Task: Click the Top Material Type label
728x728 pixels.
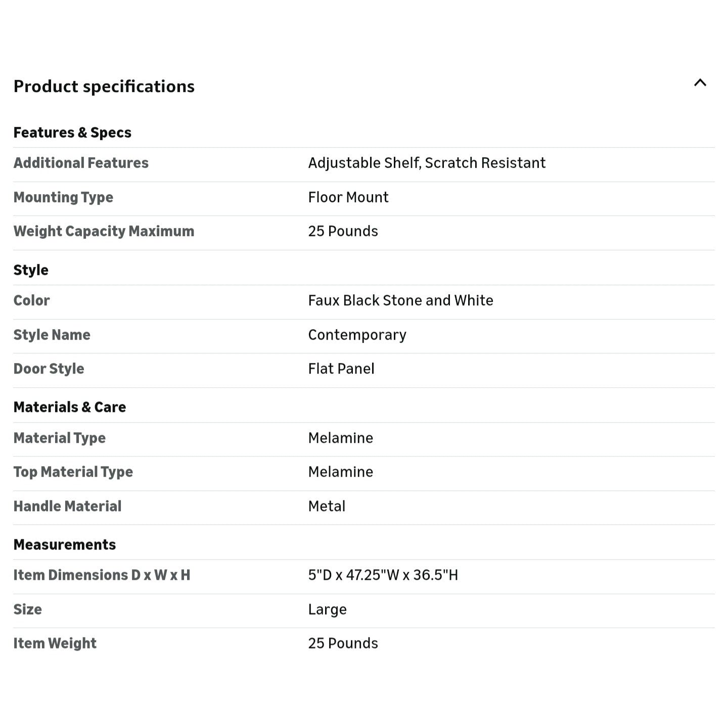Action: coord(73,472)
